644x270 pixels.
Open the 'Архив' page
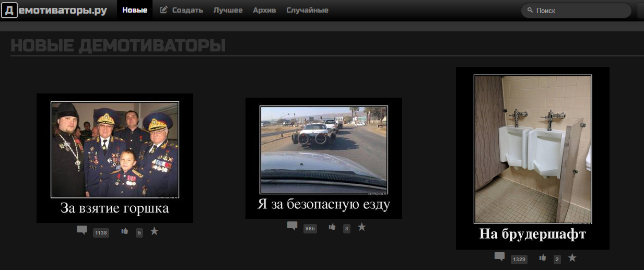pos(264,10)
